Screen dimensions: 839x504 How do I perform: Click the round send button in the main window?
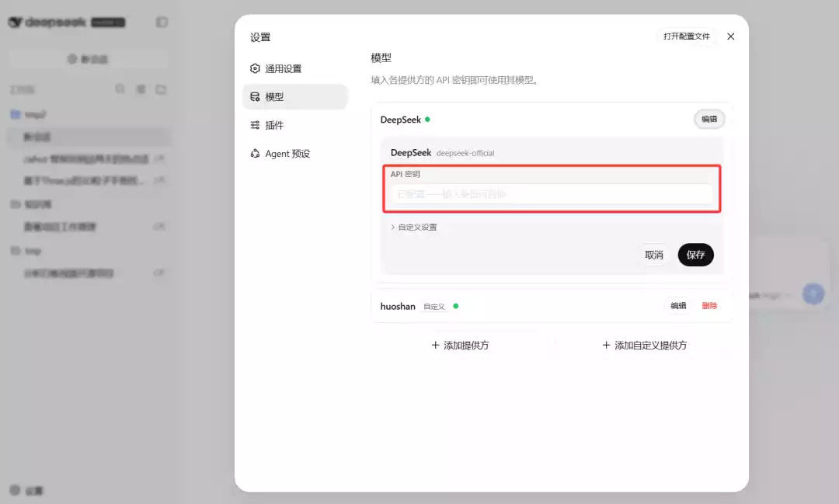813,294
